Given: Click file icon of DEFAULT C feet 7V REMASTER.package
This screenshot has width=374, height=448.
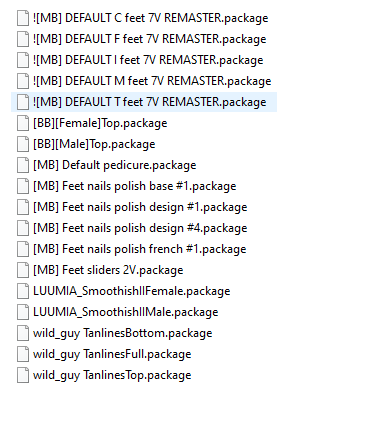Looking at the screenshot, I should click(x=23, y=18).
